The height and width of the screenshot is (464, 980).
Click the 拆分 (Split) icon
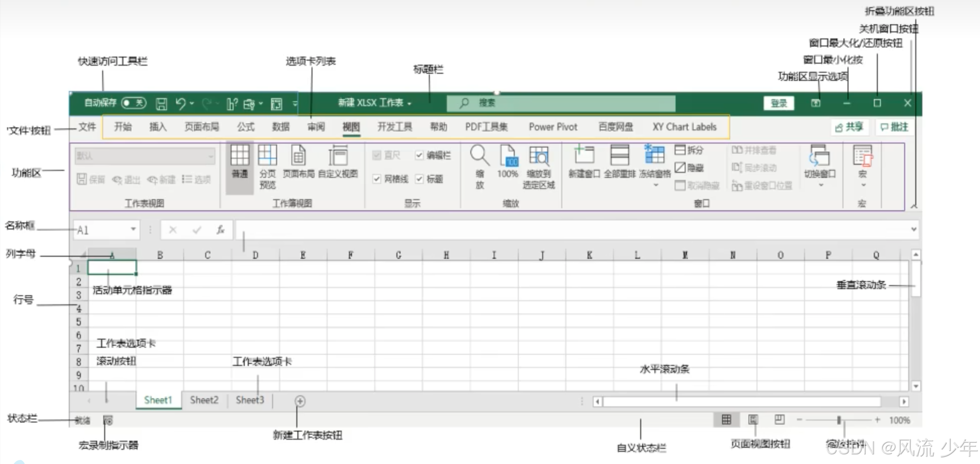689,150
